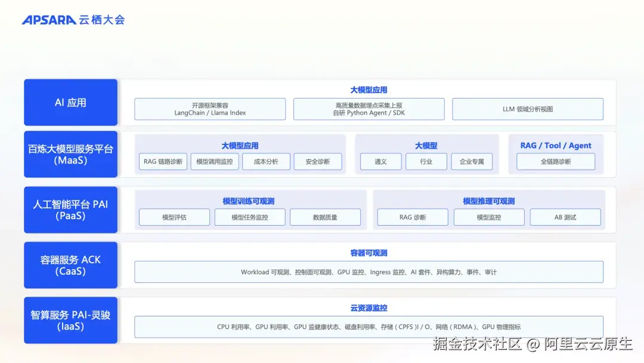Screen dimensions: 644x363
Task: Open the LLM 领域分析视图 link
Action: coord(528,109)
